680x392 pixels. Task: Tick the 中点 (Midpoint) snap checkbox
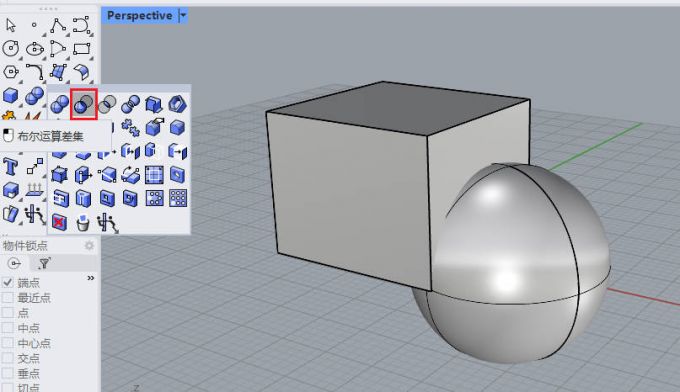coord(8,328)
